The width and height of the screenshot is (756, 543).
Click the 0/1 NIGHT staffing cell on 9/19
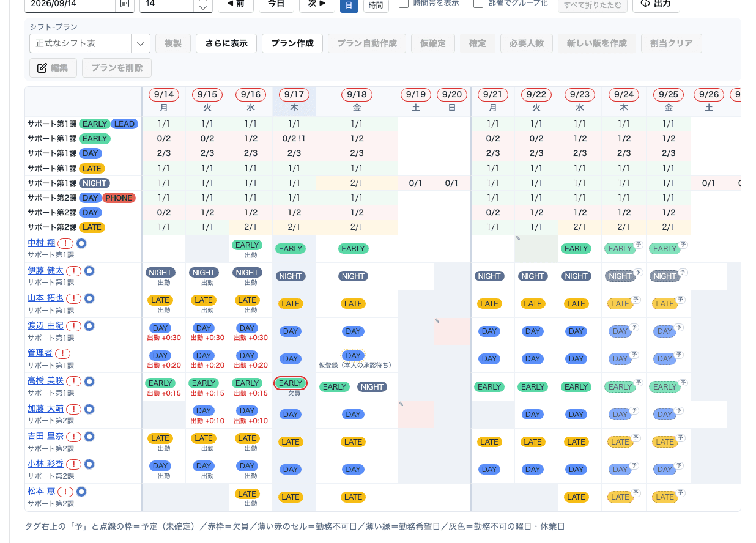415,183
